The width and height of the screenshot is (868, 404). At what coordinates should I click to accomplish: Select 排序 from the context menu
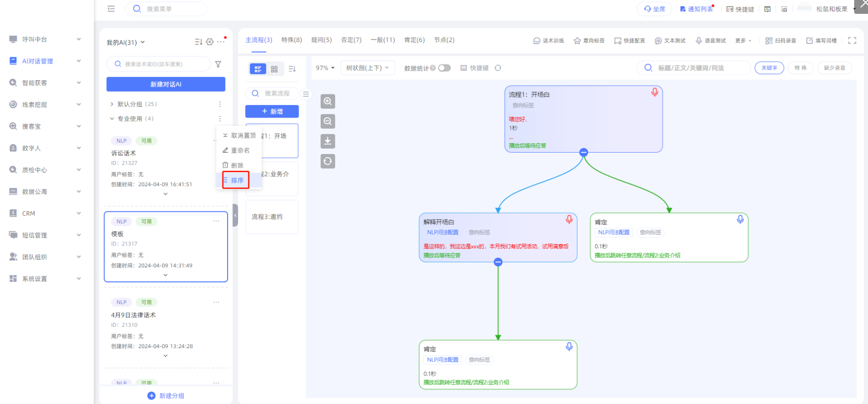pos(237,180)
